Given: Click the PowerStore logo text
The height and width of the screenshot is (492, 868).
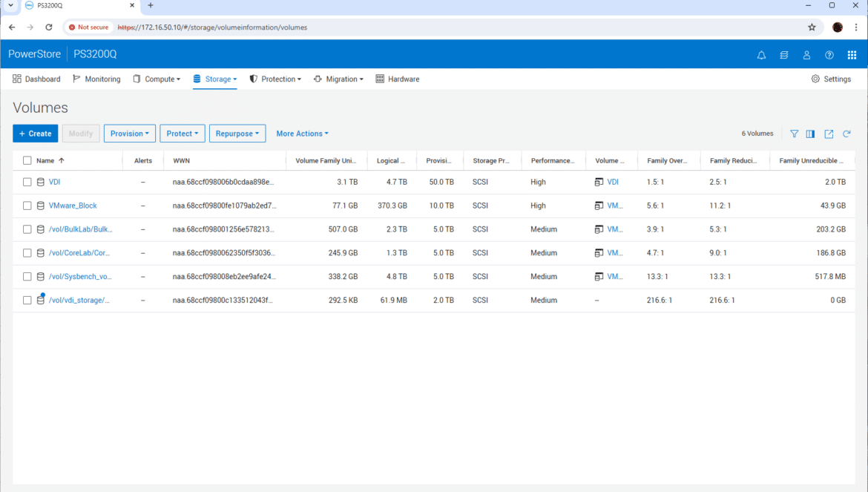Looking at the screenshot, I should tap(34, 54).
